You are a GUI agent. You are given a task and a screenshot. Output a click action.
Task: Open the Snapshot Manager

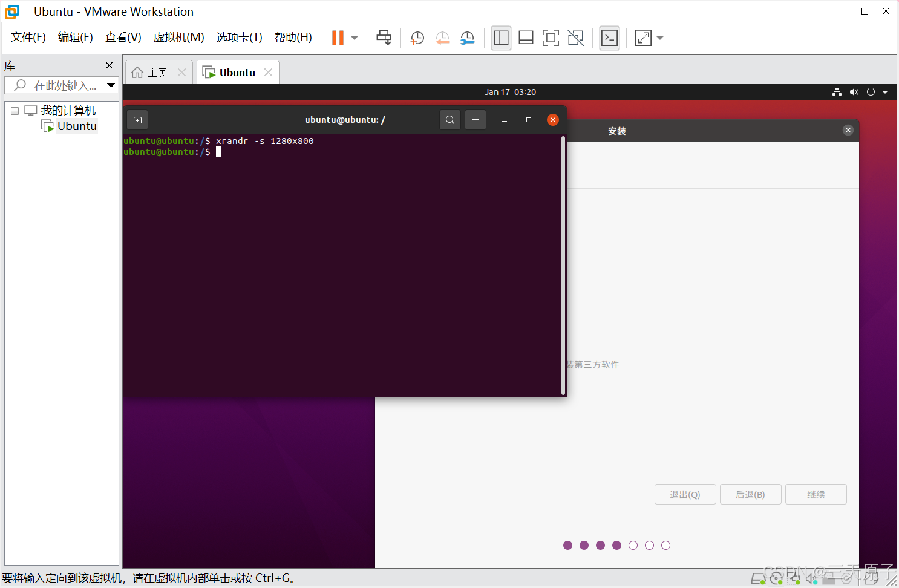467,38
